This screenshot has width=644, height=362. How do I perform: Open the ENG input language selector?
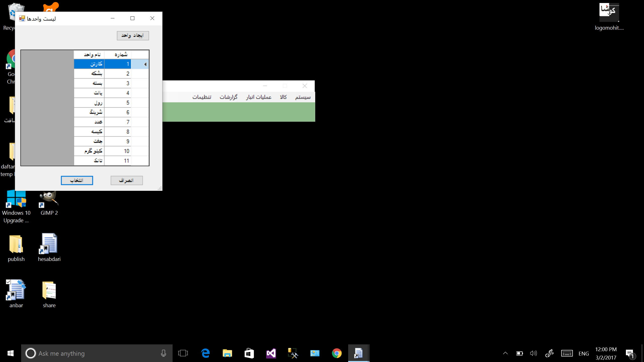coord(584,353)
